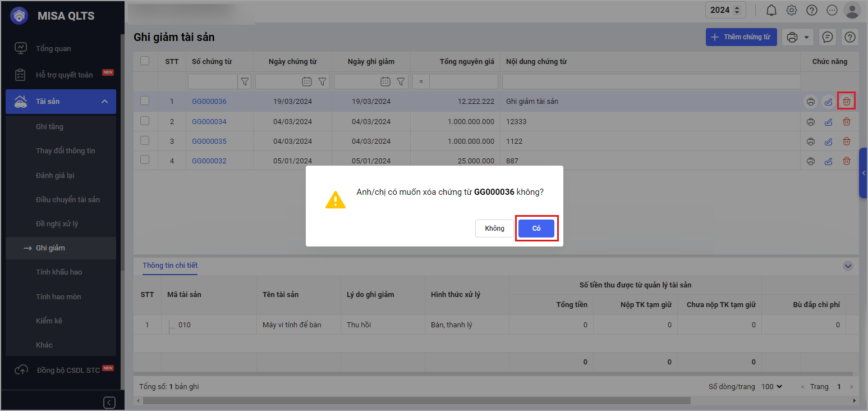The image size is (868, 411).
Task: Toggle the select-all header checkbox
Action: [145, 61]
